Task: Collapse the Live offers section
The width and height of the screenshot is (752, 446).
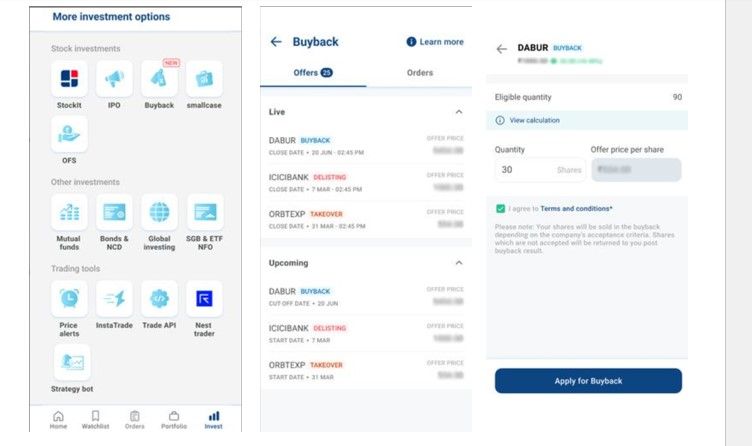Action: [x=459, y=112]
